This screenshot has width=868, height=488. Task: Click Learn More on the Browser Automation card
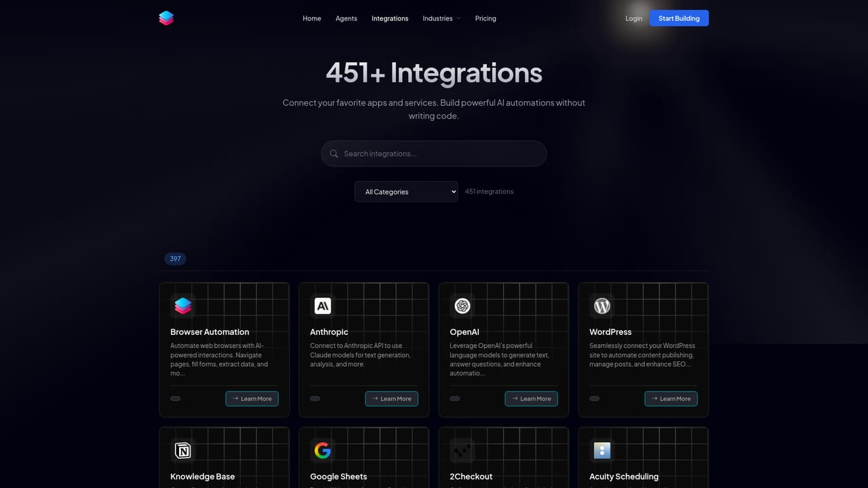click(252, 399)
